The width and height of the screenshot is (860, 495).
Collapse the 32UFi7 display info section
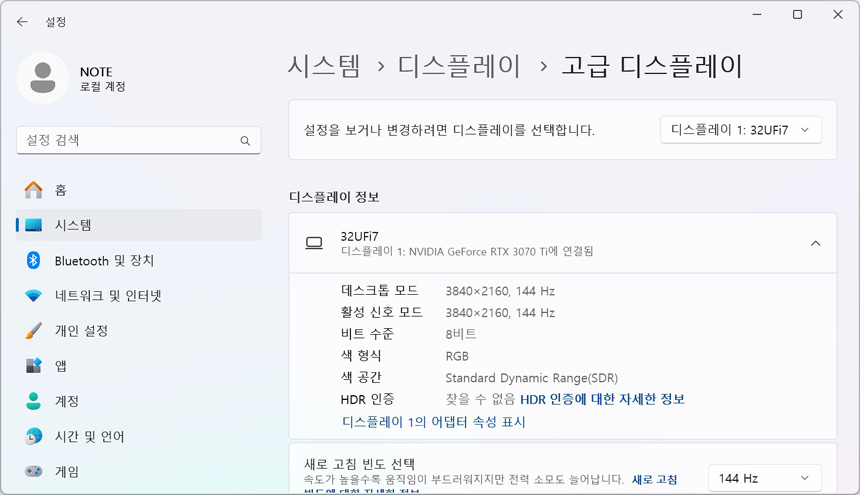point(815,243)
